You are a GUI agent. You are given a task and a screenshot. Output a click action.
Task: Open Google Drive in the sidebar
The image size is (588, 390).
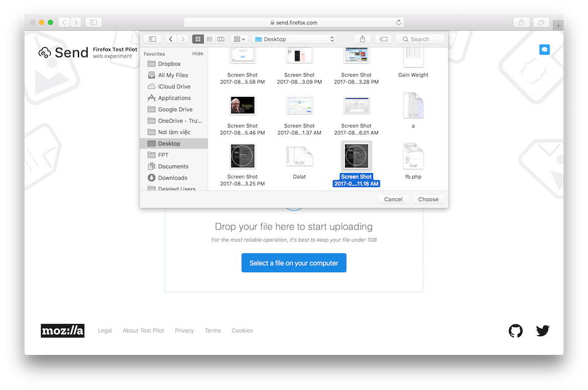coord(173,109)
